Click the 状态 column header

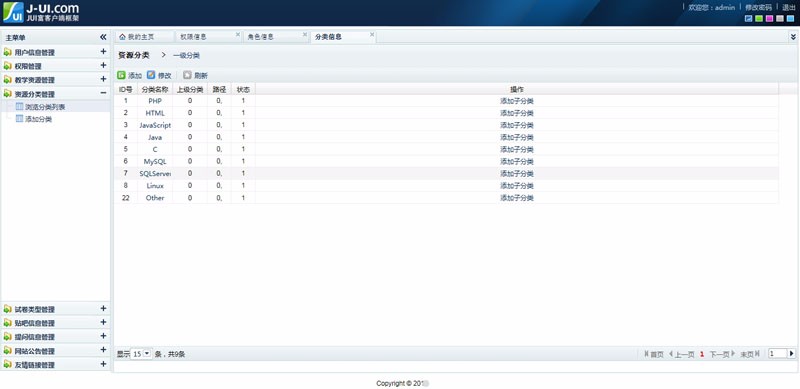(x=243, y=89)
